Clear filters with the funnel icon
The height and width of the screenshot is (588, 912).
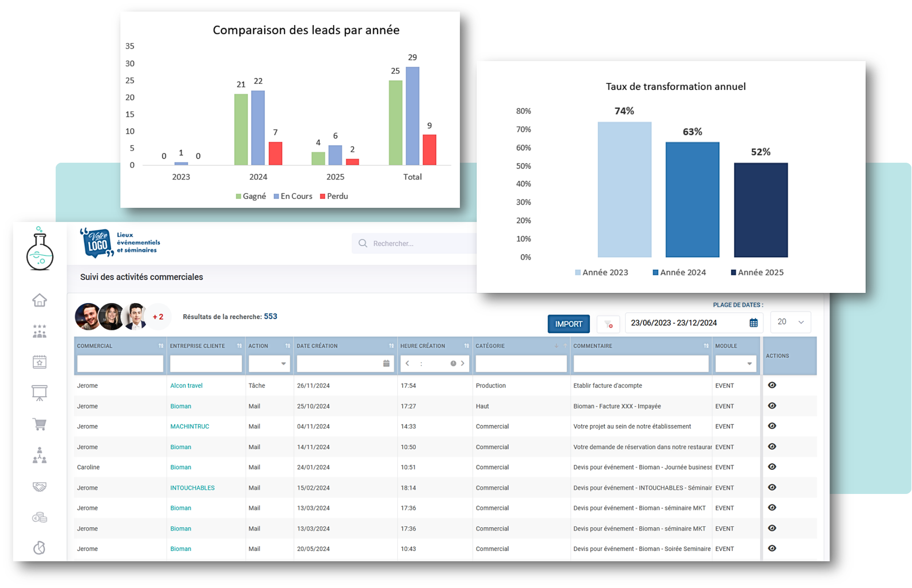[x=608, y=324]
